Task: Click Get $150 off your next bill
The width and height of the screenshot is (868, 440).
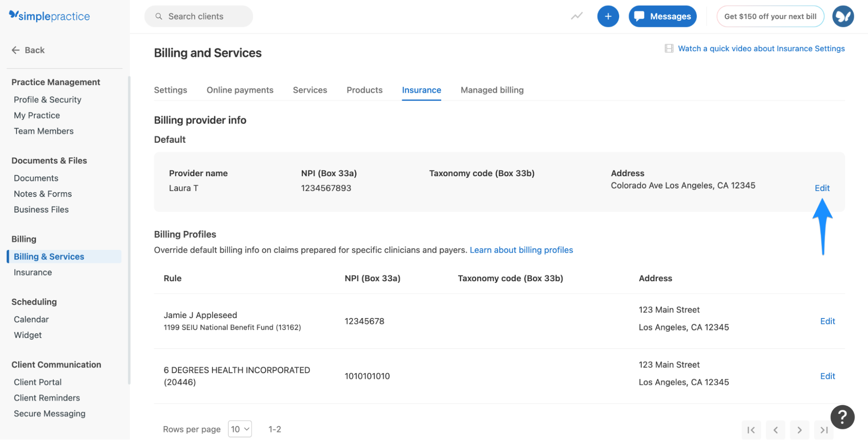Action: point(770,16)
